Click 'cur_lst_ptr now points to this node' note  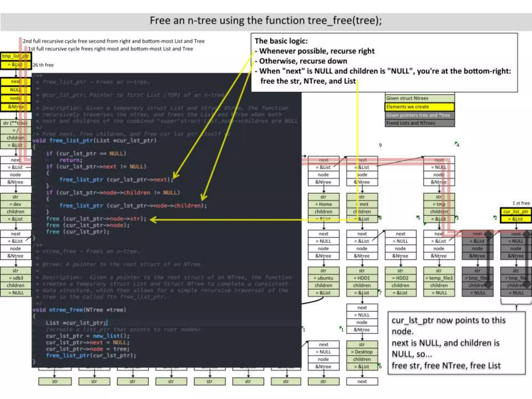pos(449,326)
